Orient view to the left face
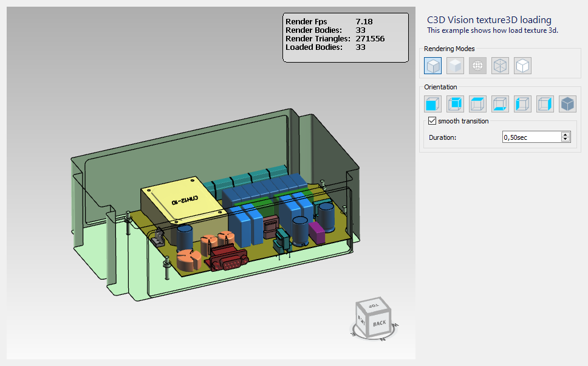588x366 pixels. coord(523,104)
